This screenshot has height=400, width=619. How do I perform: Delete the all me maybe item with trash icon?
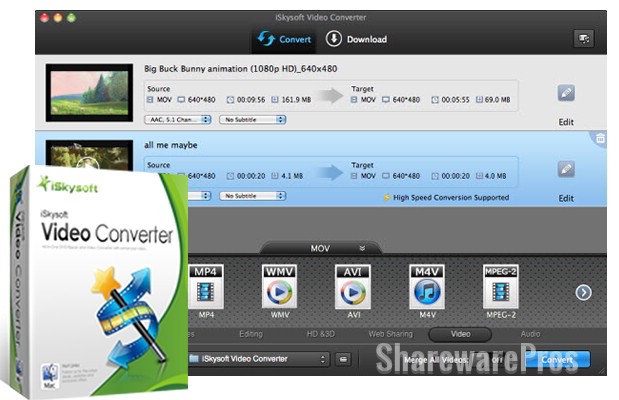click(600, 139)
